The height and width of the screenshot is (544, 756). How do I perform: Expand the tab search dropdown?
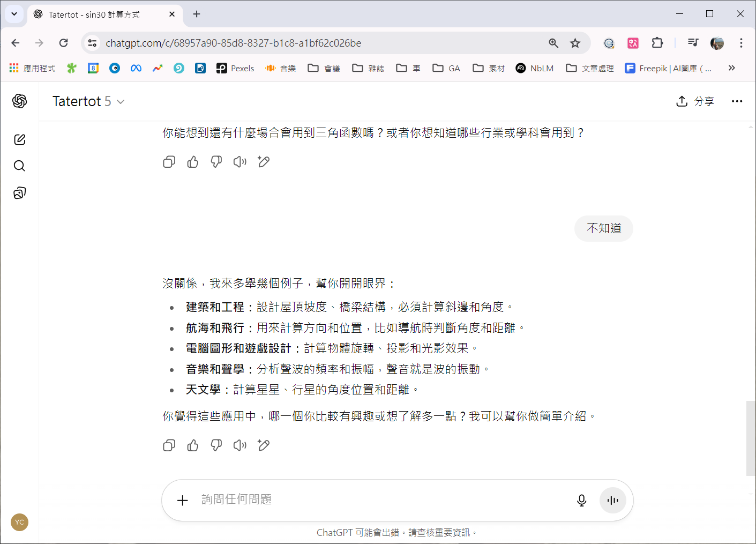coord(14,14)
